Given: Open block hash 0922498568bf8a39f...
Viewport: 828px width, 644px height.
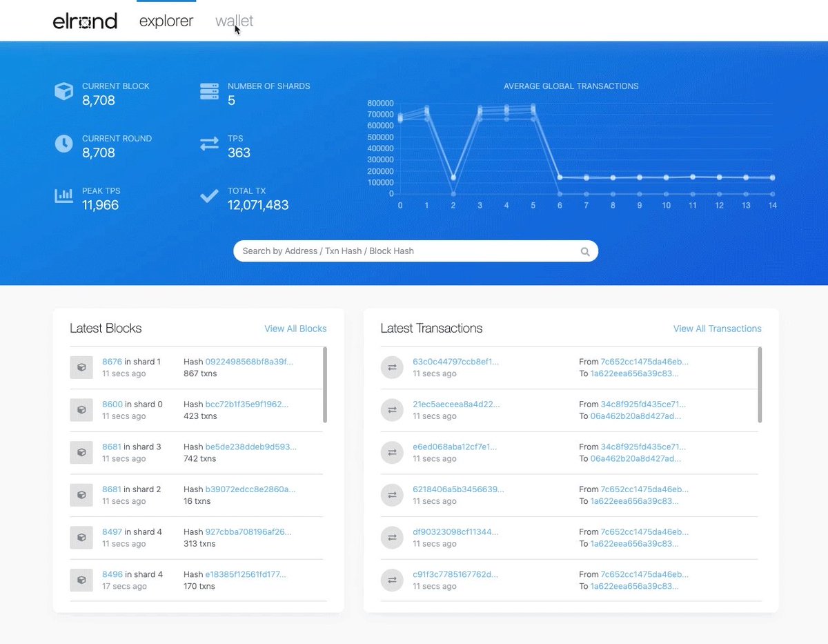Looking at the screenshot, I should [x=249, y=362].
